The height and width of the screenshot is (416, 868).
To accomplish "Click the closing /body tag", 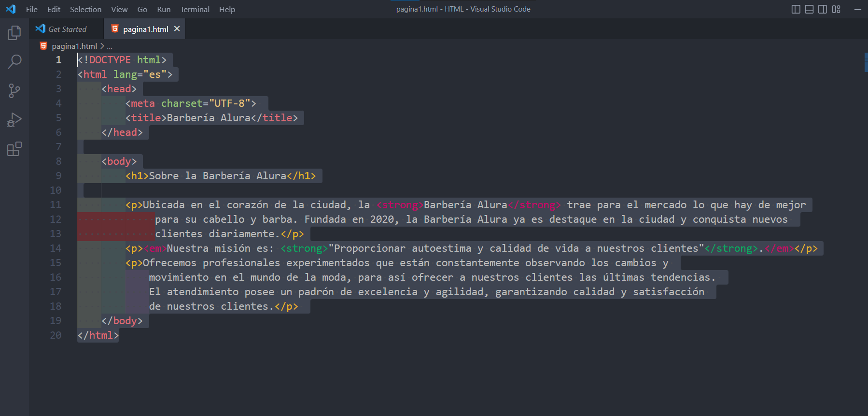I will tap(122, 321).
